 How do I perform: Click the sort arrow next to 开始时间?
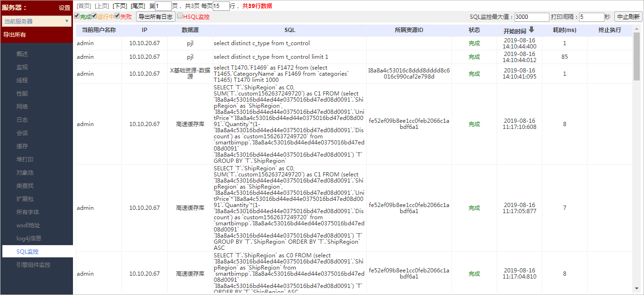point(531,30)
